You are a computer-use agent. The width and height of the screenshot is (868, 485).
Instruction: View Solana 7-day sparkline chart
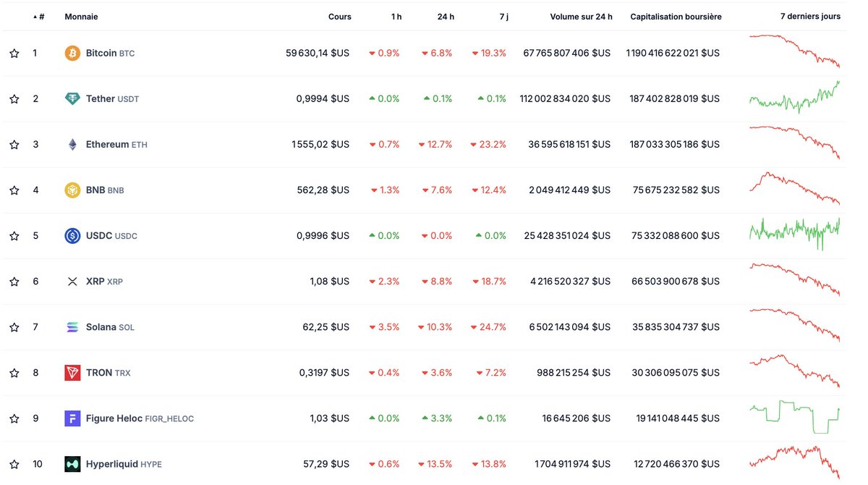tap(795, 325)
